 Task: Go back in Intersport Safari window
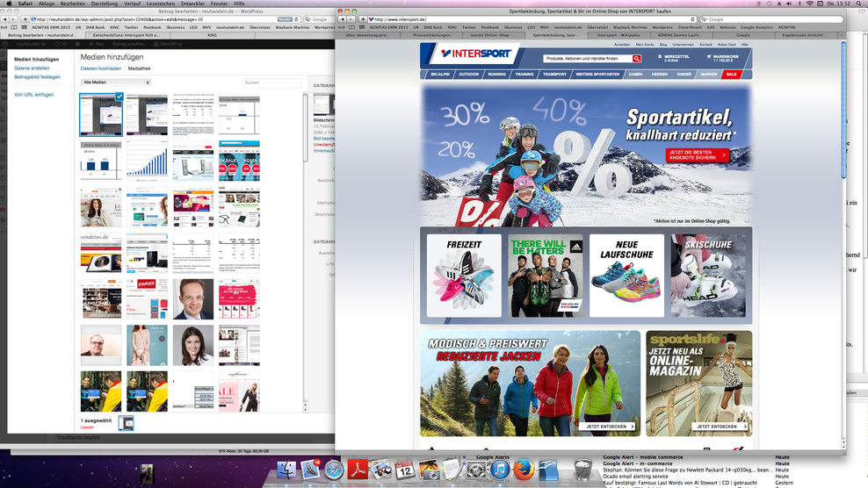click(343, 19)
